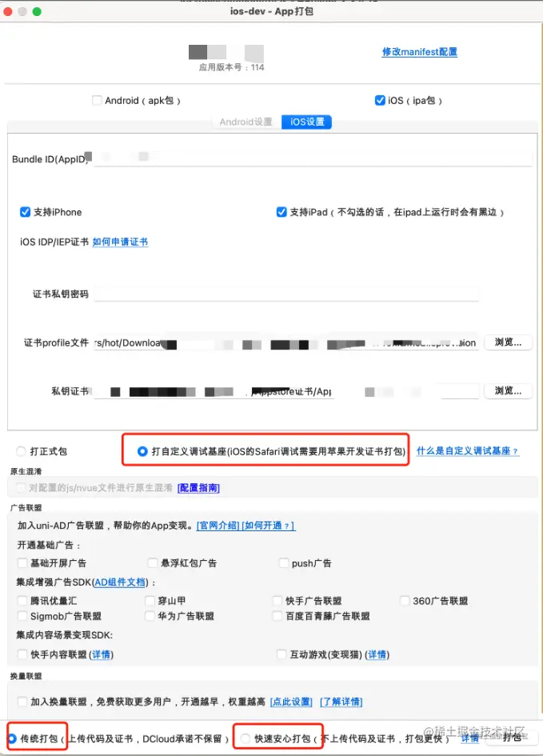This screenshot has width=543, height=756.
Task: Enable the 悬浮红包广告 checkbox
Action: (x=153, y=562)
